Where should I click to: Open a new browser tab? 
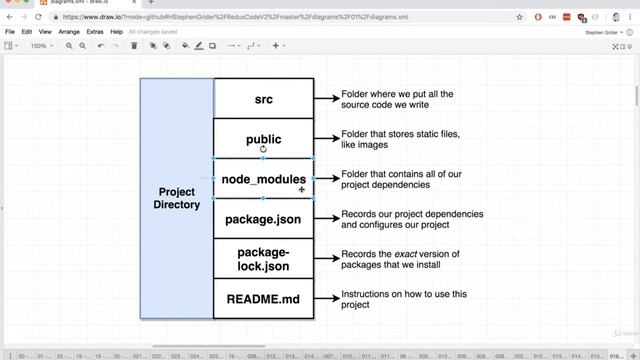point(151,2)
